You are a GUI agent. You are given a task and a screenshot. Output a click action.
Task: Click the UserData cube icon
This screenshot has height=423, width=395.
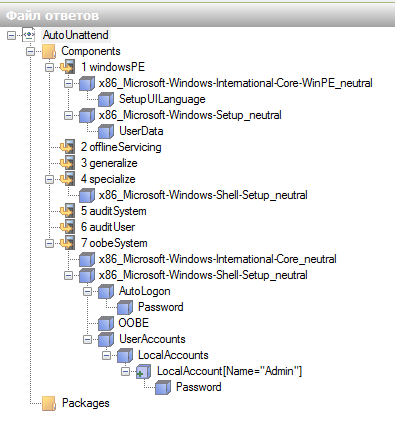click(106, 131)
